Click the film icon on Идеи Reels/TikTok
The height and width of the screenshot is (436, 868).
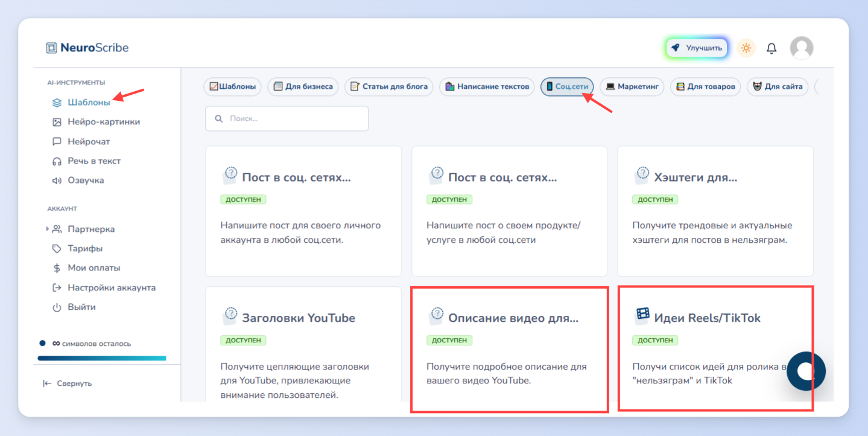(642, 315)
